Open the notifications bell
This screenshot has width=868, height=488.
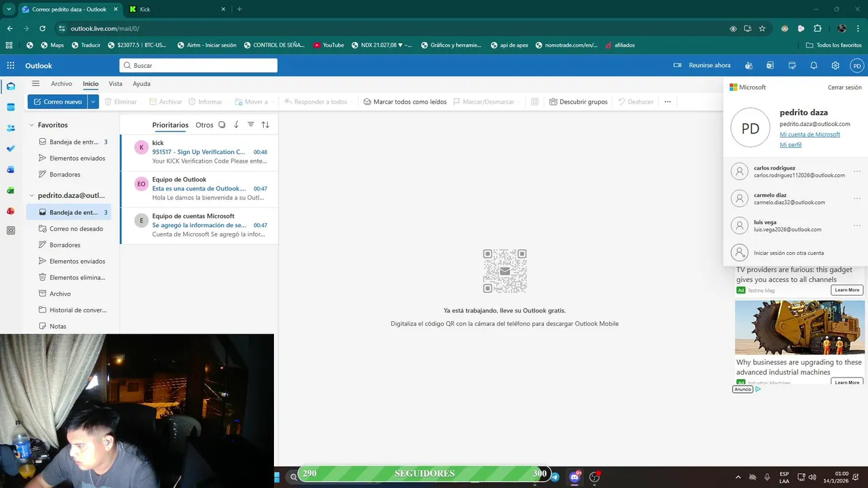tap(814, 66)
